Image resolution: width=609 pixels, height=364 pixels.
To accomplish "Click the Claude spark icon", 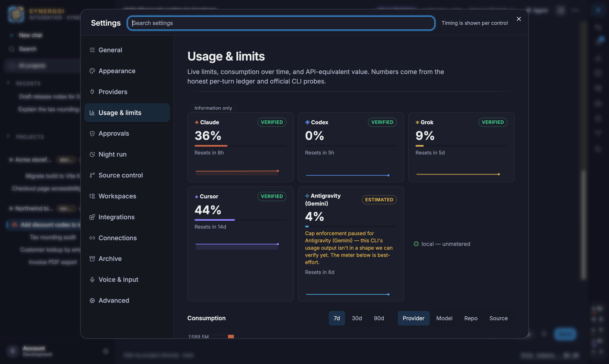I will [197, 122].
